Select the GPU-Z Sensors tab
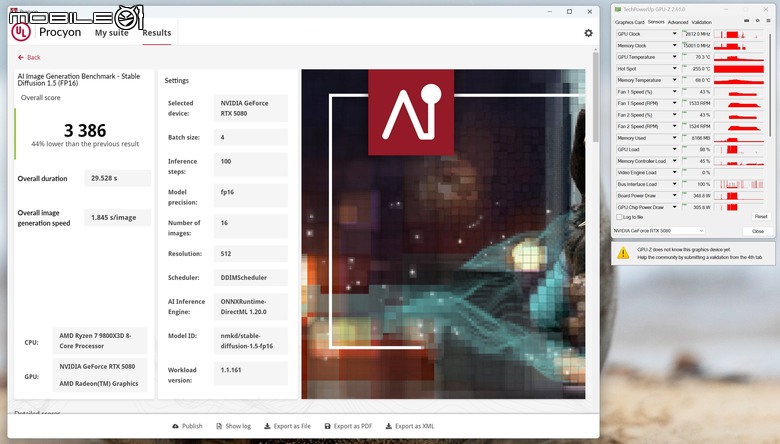Viewport: 780px width, 444px height. click(x=656, y=22)
